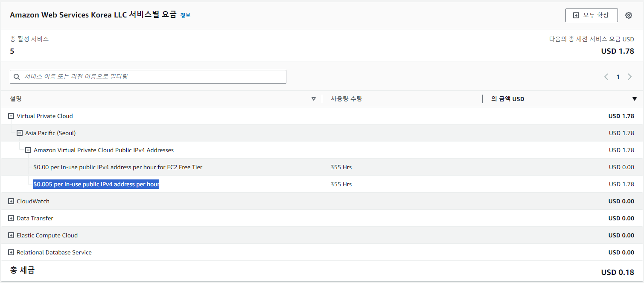Click the highlighted $0.005 per In-use IPv4 line
This screenshot has height=283, width=644.
click(x=96, y=184)
